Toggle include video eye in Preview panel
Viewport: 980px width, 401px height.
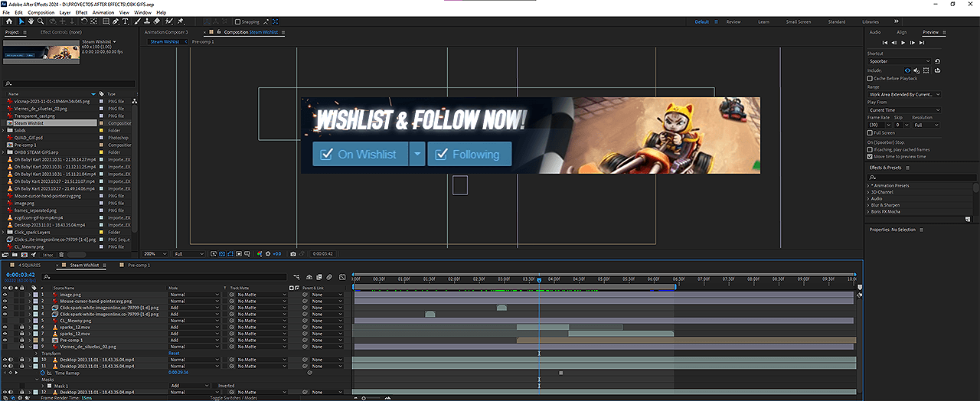tap(907, 70)
